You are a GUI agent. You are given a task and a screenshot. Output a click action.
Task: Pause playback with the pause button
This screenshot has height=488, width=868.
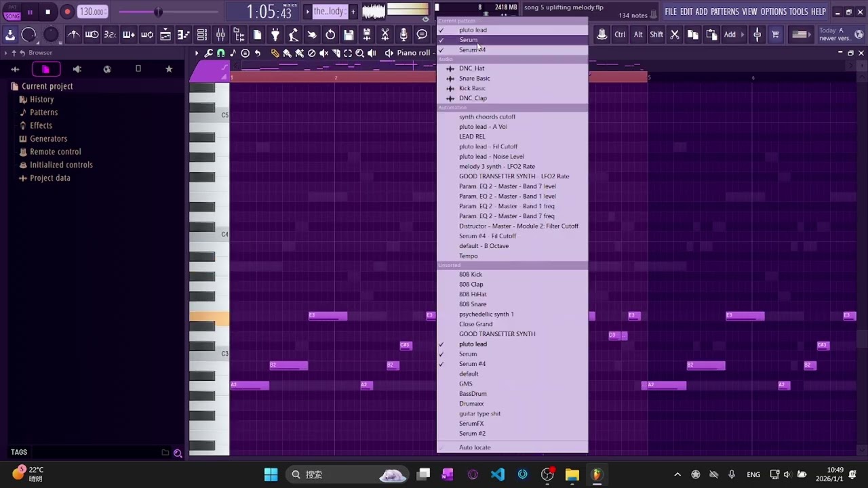click(30, 12)
